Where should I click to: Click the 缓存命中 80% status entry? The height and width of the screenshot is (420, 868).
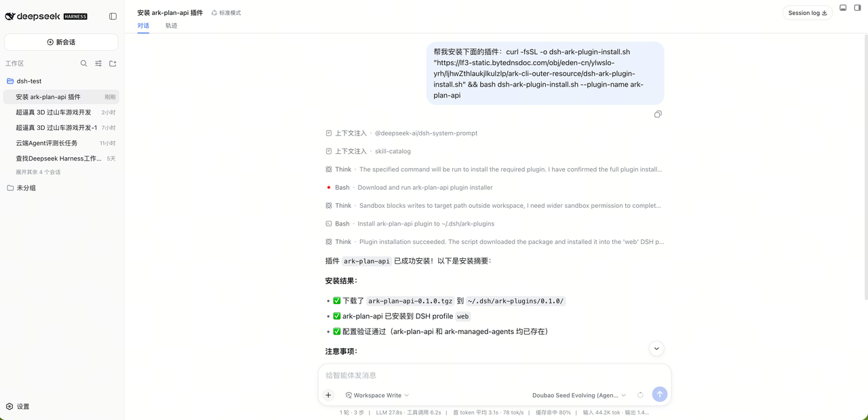pyautogui.click(x=553, y=413)
